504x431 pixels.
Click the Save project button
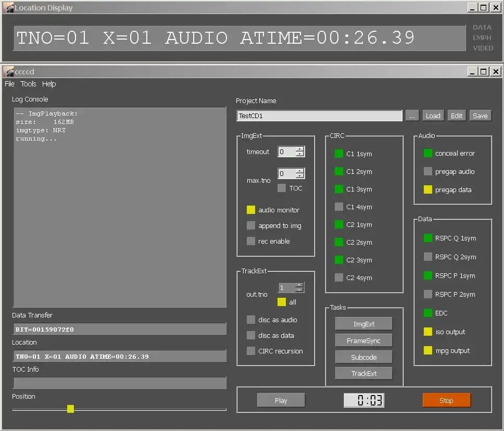[480, 116]
